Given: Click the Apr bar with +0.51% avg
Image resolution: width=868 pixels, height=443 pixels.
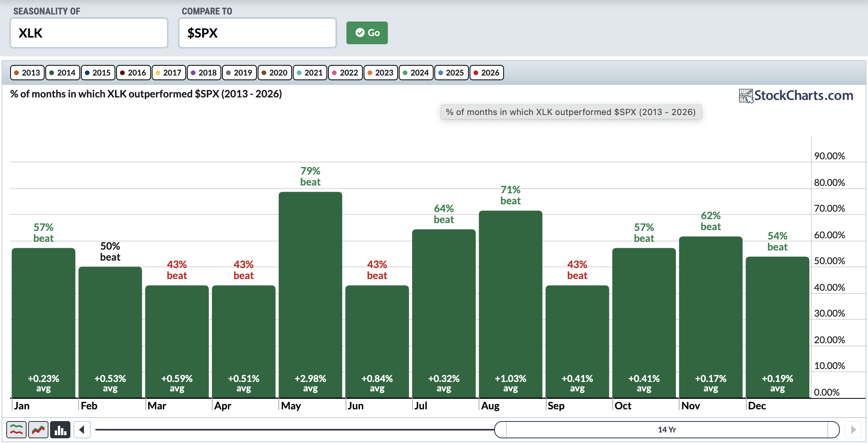Looking at the screenshot, I should (x=244, y=342).
